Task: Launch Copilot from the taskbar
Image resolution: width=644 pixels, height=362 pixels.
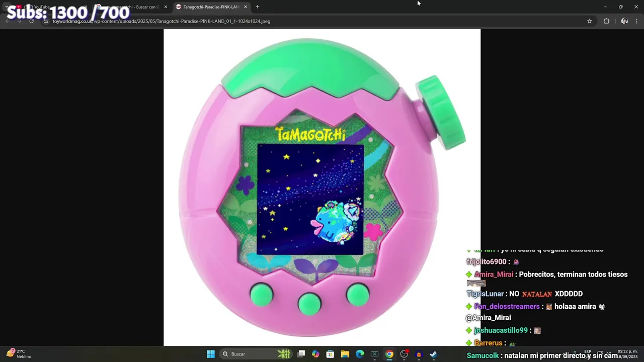Action: (x=315, y=354)
